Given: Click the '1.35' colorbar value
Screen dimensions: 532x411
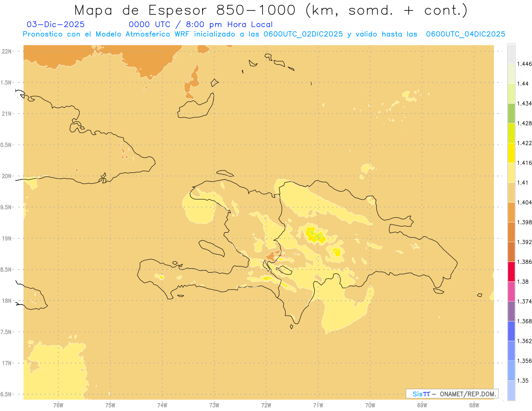Looking at the screenshot, I should pos(522,380).
